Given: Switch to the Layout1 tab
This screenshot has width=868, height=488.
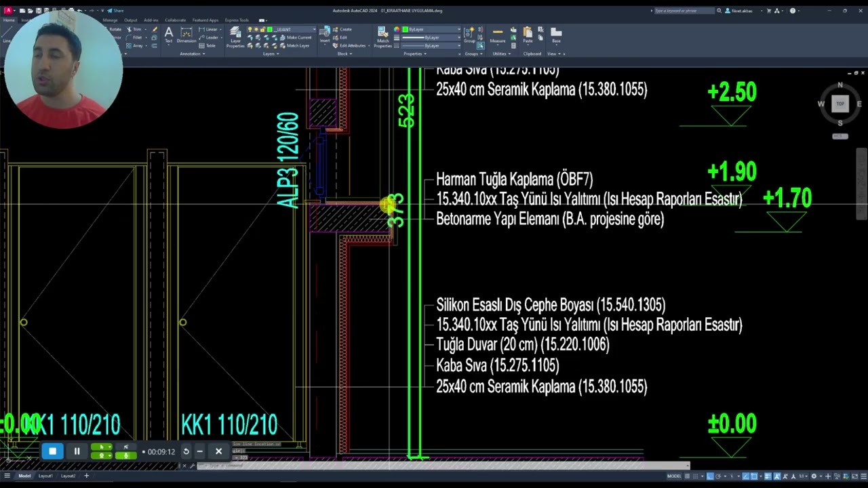Looking at the screenshot, I should [45, 476].
